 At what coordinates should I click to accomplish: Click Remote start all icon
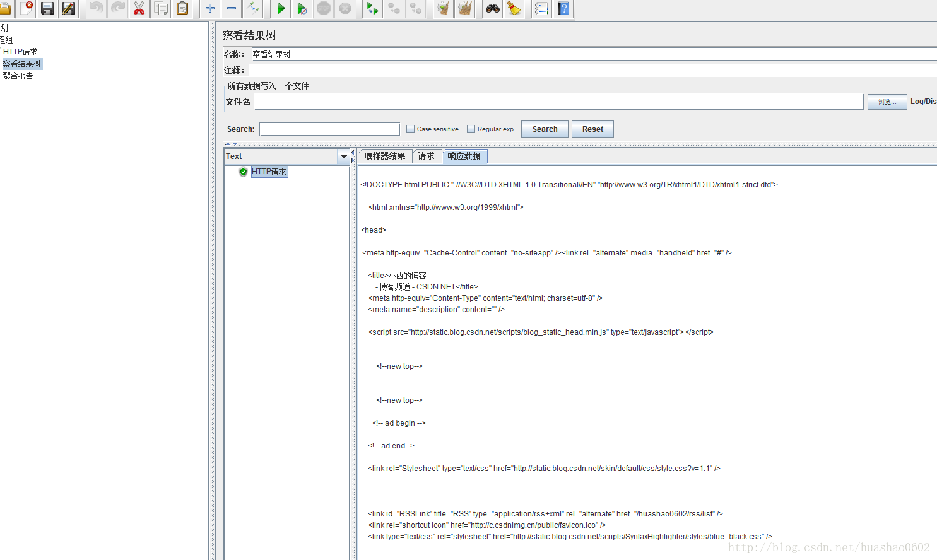tap(372, 8)
